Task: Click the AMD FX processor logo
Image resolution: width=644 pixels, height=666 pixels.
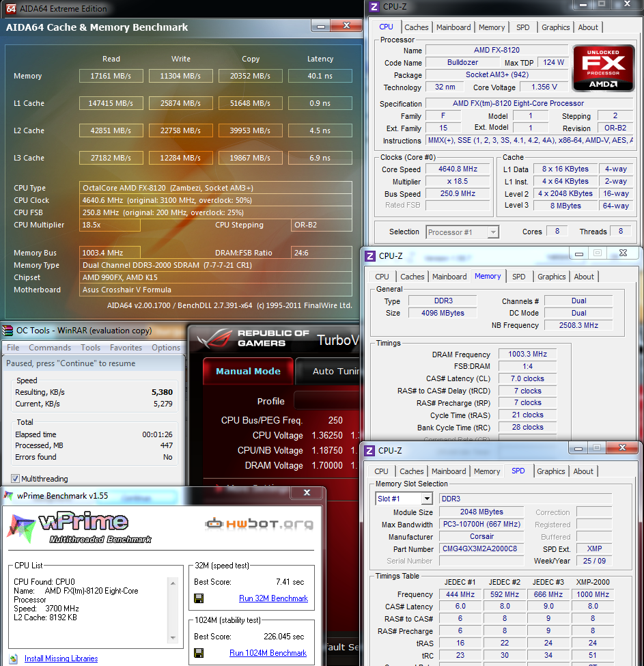Action: [602, 68]
